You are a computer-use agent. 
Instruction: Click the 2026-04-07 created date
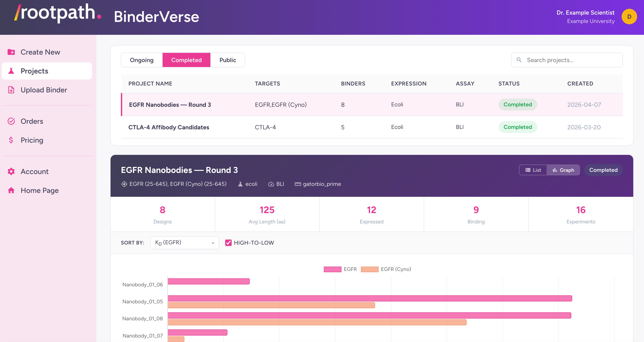click(x=584, y=105)
